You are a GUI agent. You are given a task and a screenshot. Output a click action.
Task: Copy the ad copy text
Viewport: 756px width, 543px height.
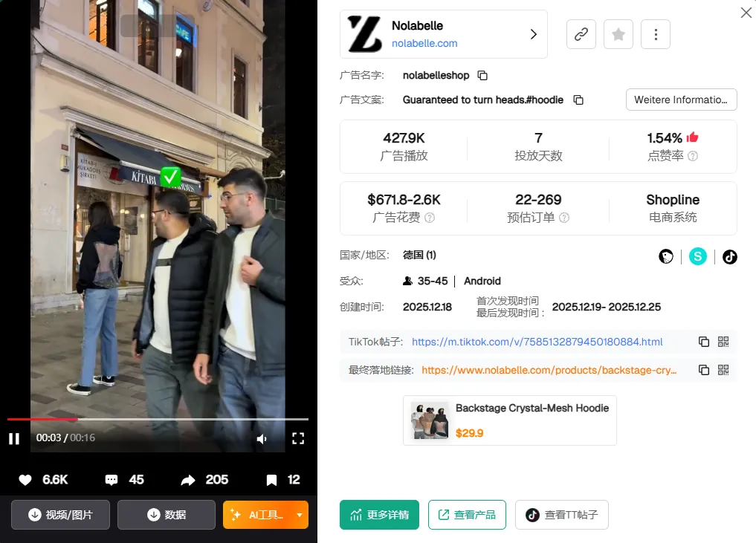(578, 100)
